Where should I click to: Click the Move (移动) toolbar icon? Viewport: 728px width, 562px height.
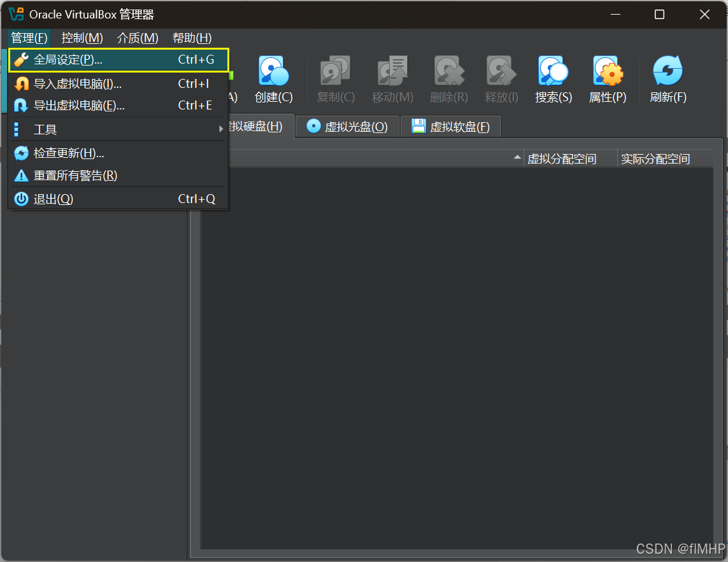[x=392, y=71]
